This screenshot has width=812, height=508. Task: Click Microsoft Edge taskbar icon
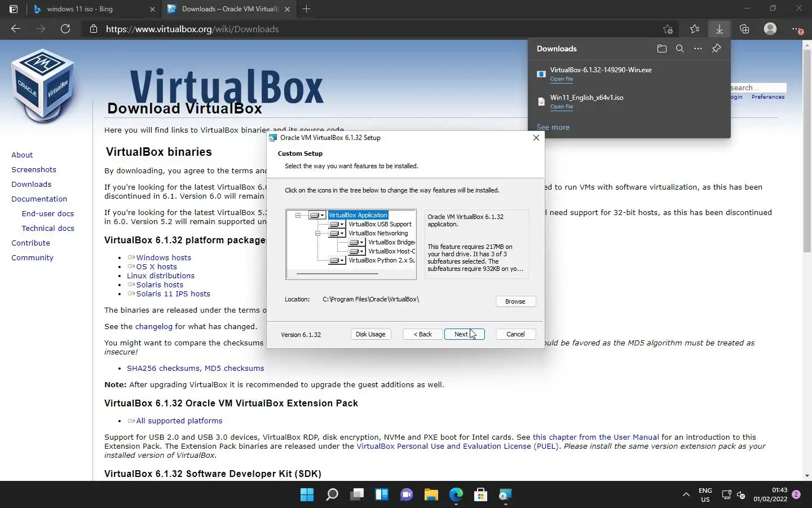coord(456,495)
